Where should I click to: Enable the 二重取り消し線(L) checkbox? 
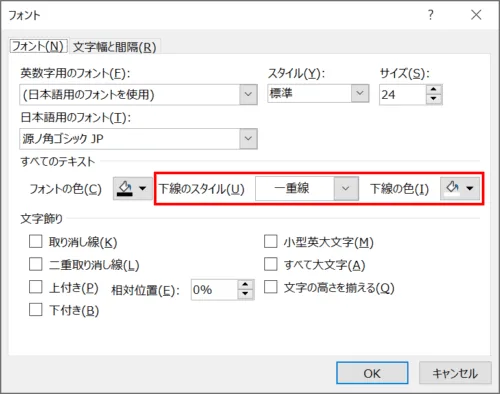(36, 264)
